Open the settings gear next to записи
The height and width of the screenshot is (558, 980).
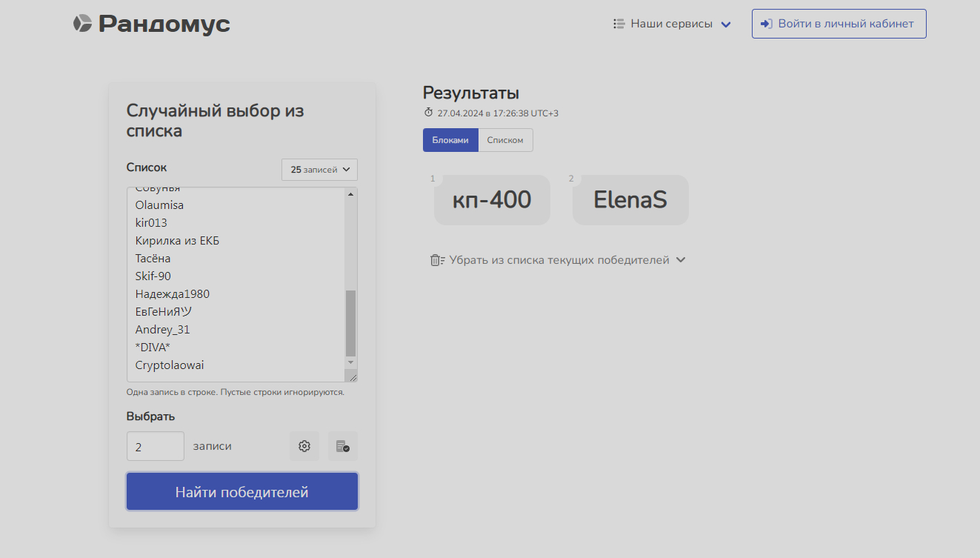pos(304,446)
